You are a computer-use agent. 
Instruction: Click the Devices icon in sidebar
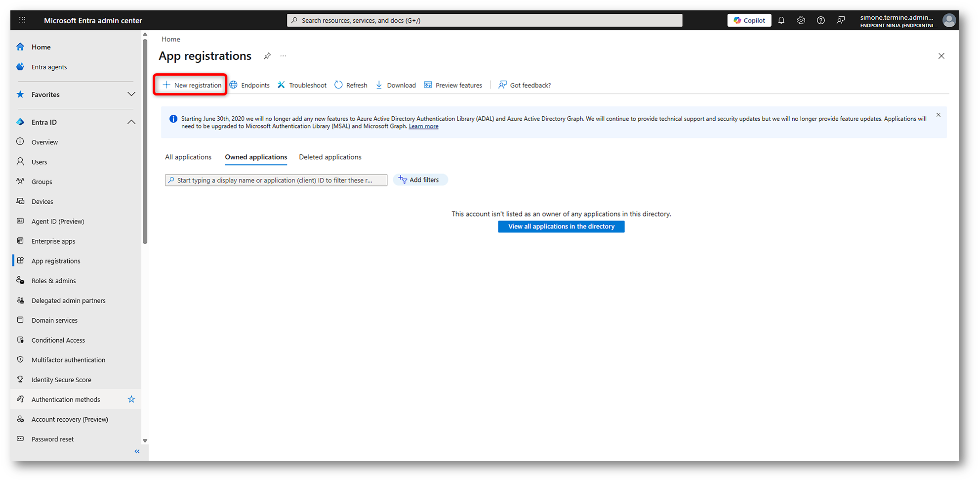click(20, 201)
